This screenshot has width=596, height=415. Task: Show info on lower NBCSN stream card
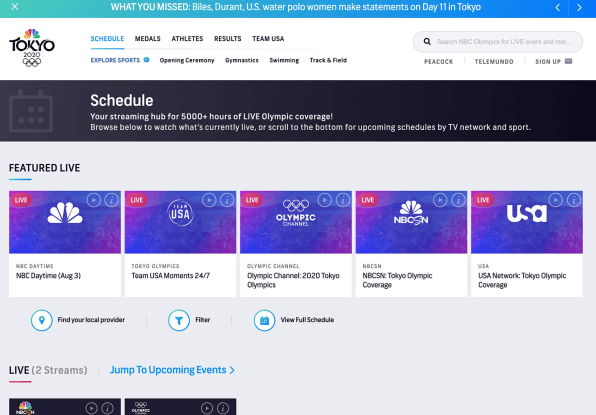pyautogui.click(x=108, y=408)
